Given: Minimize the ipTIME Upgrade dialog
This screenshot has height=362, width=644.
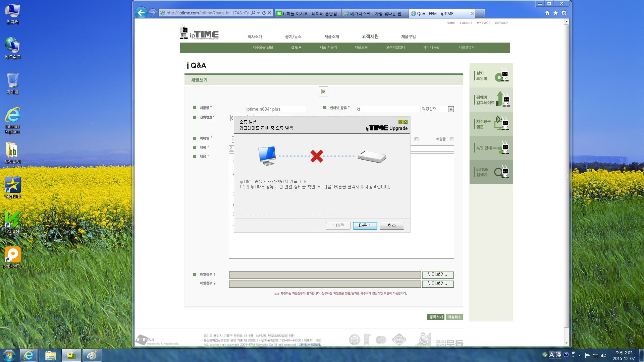Looking at the screenshot, I should tap(400, 122).
